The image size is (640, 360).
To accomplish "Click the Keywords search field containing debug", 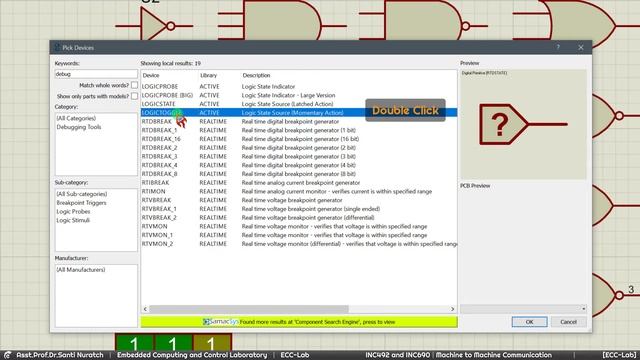I will [x=96, y=74].
